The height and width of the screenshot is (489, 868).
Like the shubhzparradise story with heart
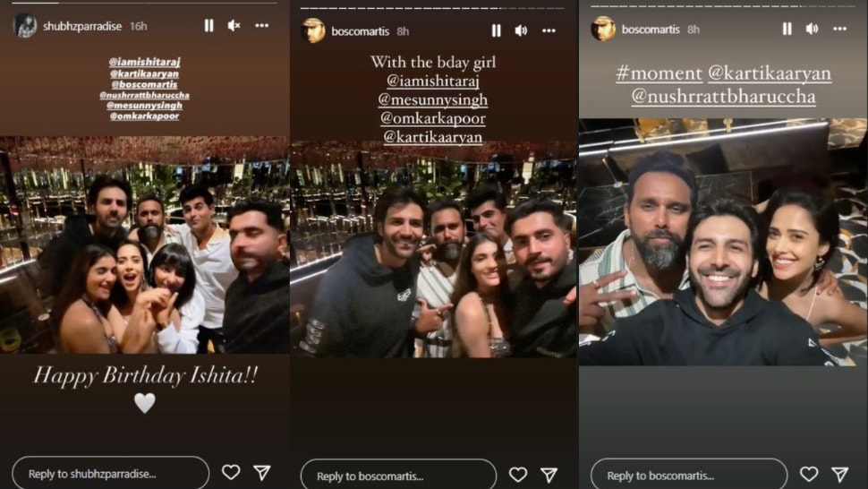click(x=231, y=472)
